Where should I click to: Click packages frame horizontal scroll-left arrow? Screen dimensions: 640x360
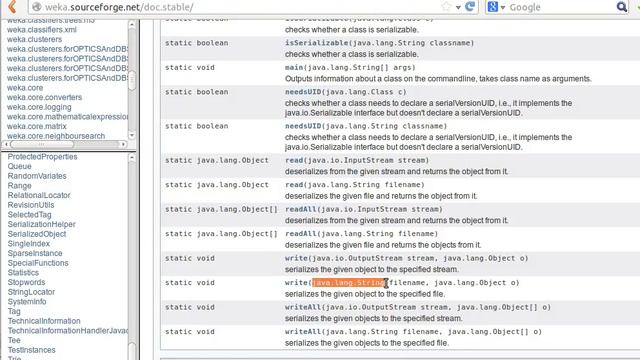click(x=6, y=144)
